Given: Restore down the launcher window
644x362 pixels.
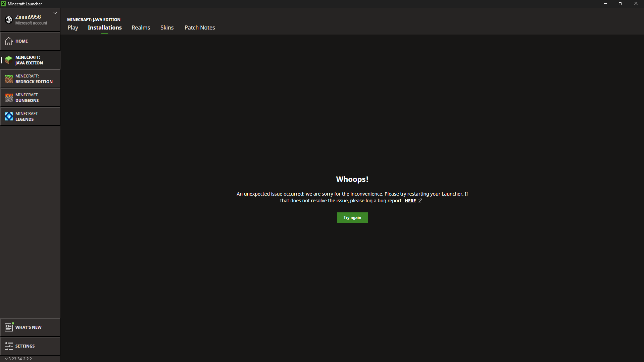Looking at the screenshot, I should point(621,4).
